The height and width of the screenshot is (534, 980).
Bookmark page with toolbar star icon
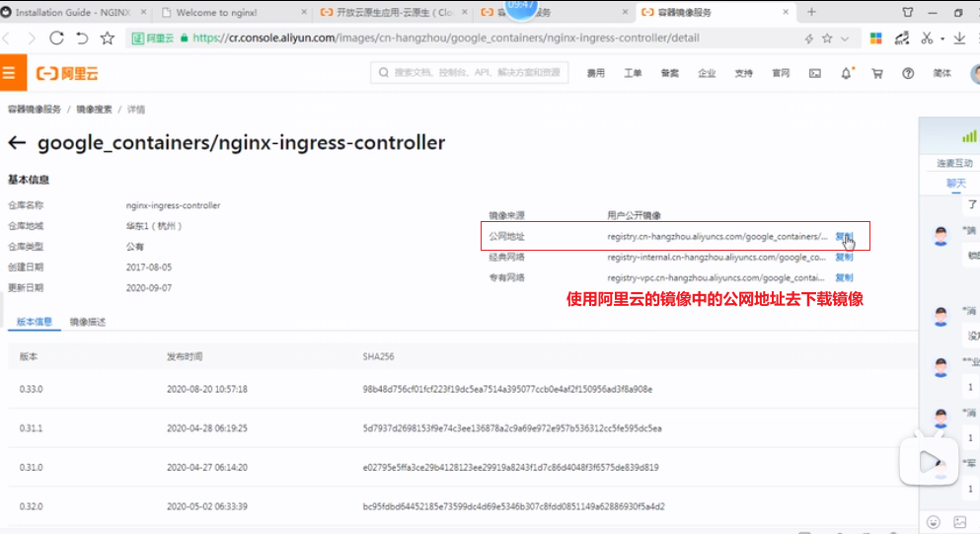click(x=108, y=38)
